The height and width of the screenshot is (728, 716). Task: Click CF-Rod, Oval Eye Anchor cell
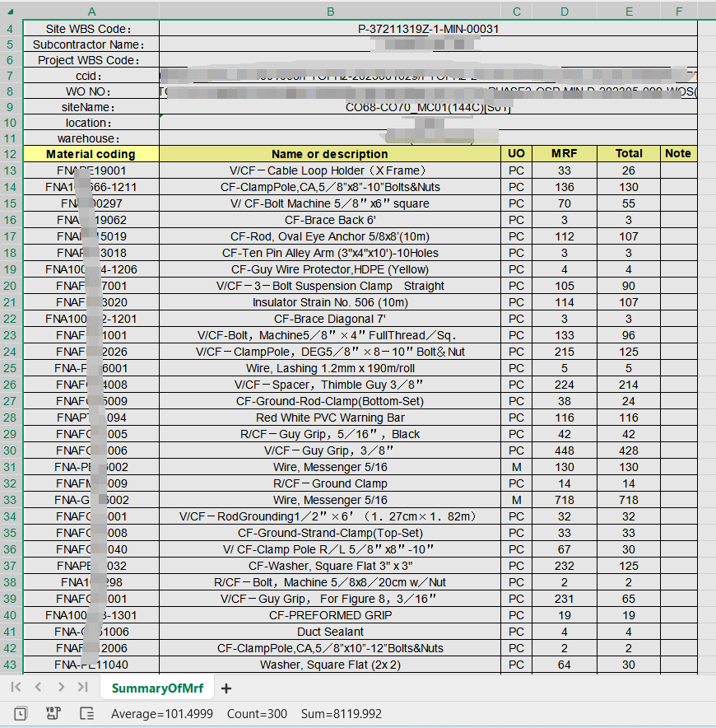click(330, 236)
